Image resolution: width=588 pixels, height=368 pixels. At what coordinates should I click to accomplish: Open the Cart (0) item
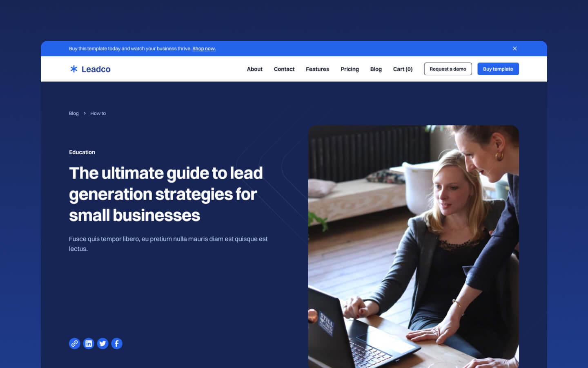403,69
